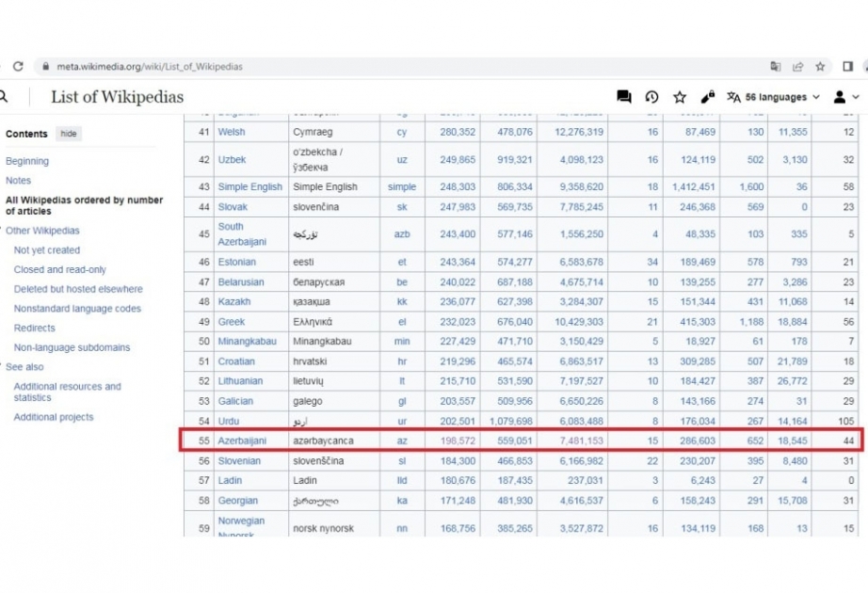Go to Non-language subdomains section

click(72, 347)
